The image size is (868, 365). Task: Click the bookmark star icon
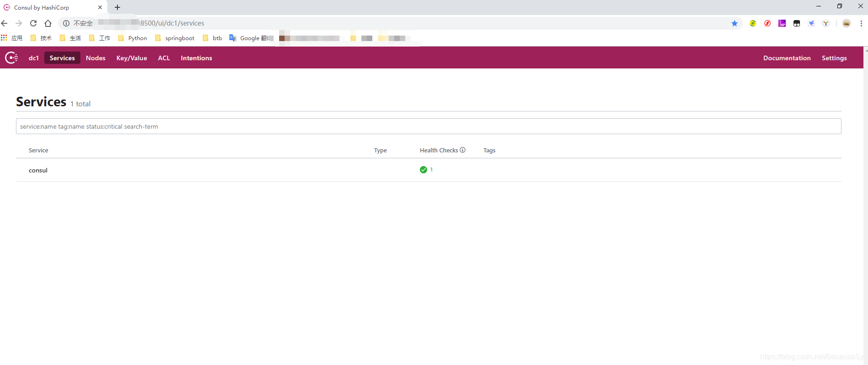735,23
